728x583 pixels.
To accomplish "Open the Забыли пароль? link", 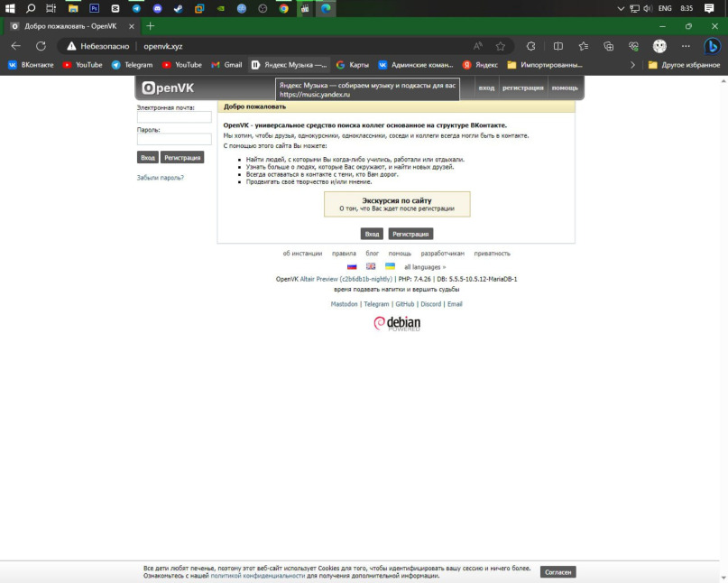I will point(161,178).
